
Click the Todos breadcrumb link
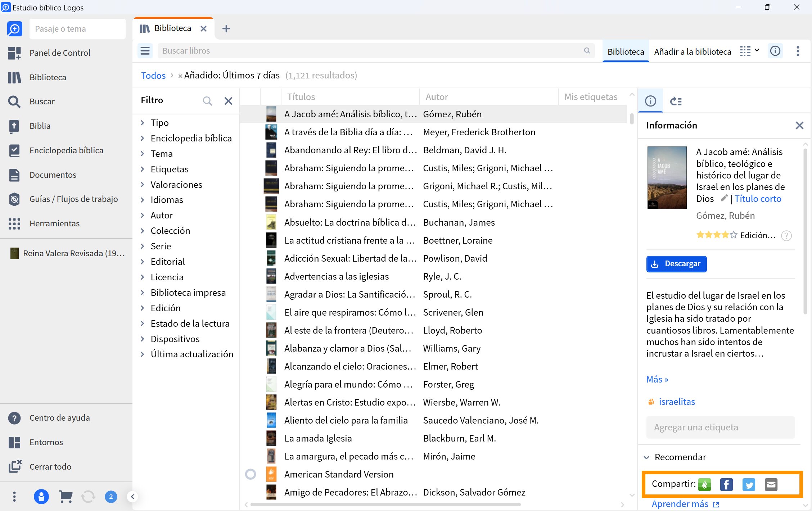pos(153,75)
